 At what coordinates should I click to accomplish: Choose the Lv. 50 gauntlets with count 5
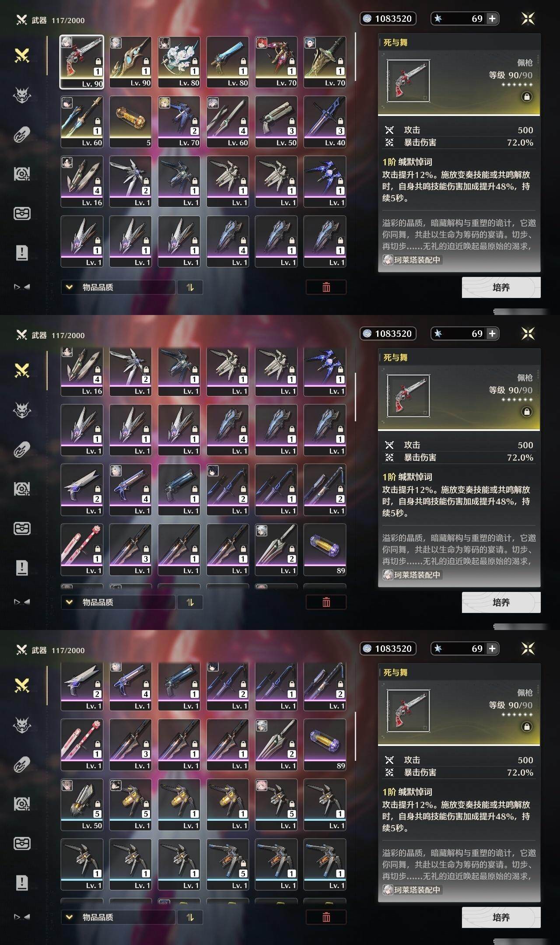pos(82,805)
